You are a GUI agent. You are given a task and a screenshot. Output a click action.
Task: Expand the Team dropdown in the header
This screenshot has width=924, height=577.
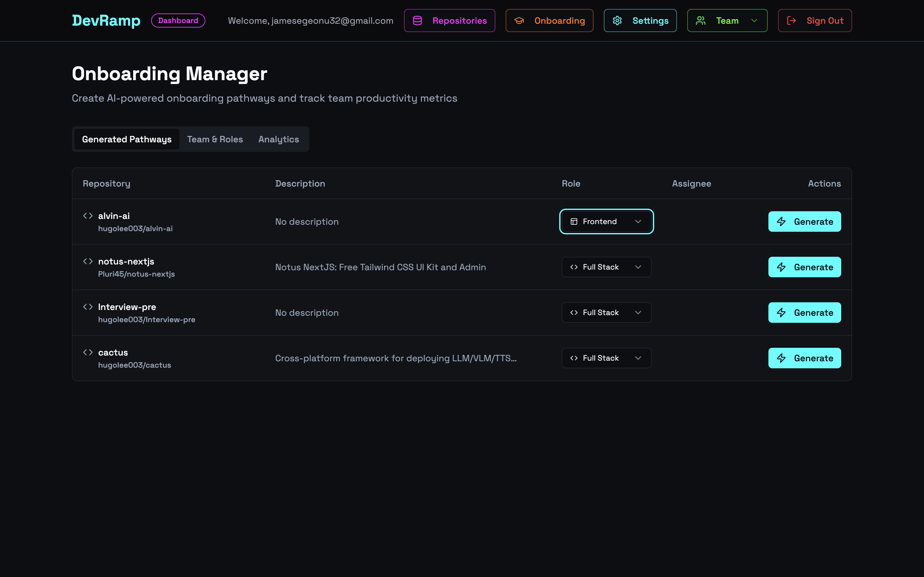coord(754,21)
